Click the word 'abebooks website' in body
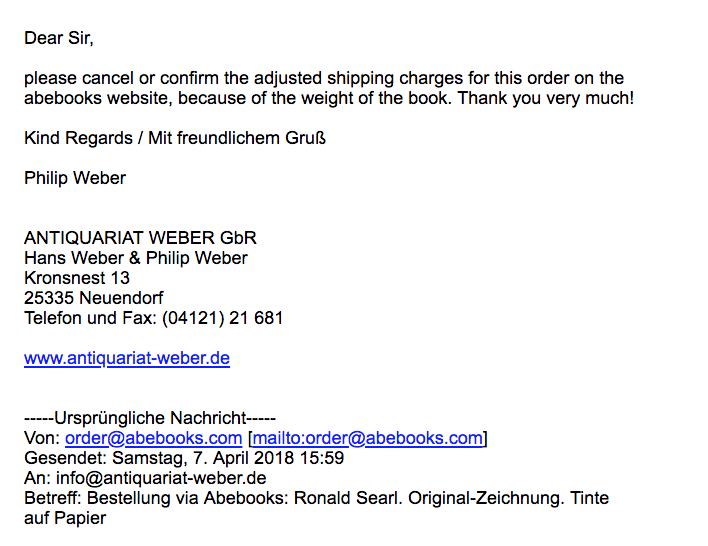Screen dimensions: 708x546 [98, 98]
